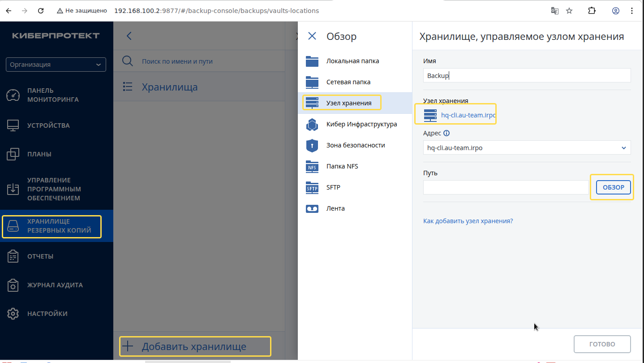Viewport: 644px width, 363px height.
Task: Open the Как добавить узел хранения link
Action: (x=468, y=221)
